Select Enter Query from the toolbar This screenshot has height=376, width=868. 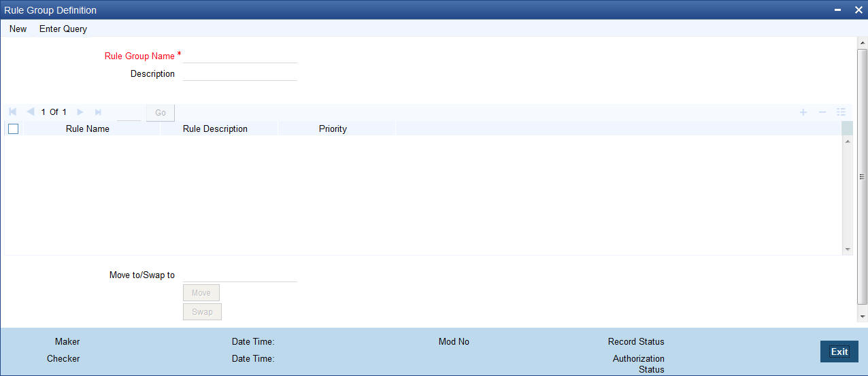coord(63,29)
